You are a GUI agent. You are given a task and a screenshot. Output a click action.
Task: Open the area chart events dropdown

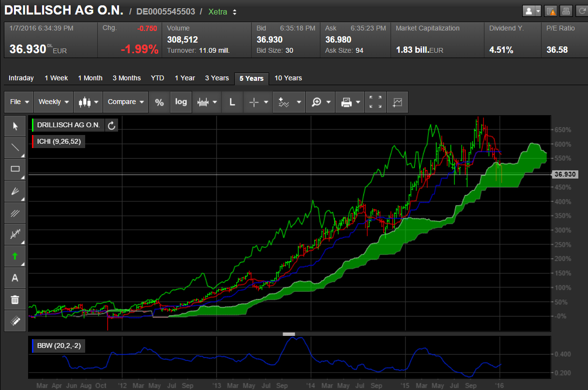coord(207,102)
